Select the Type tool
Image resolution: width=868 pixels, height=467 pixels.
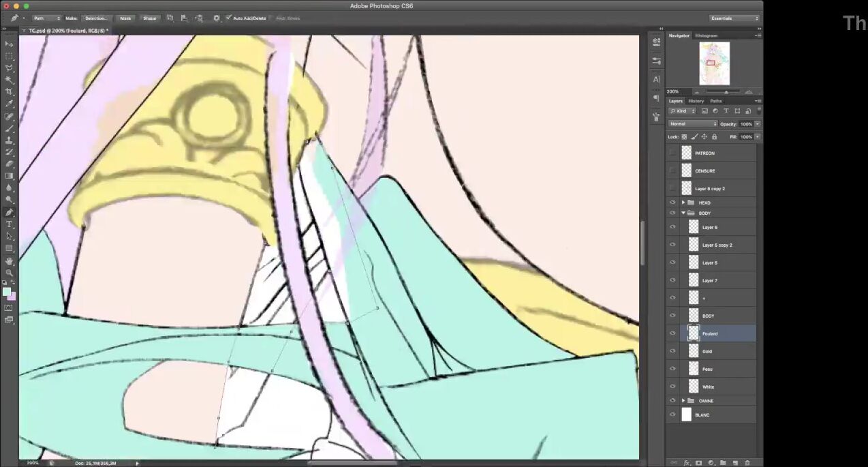9,224
